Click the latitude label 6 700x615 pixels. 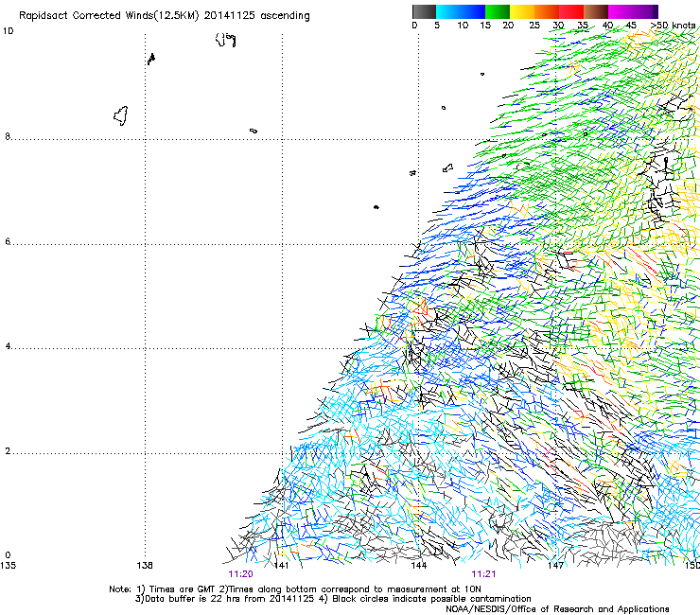8,241
